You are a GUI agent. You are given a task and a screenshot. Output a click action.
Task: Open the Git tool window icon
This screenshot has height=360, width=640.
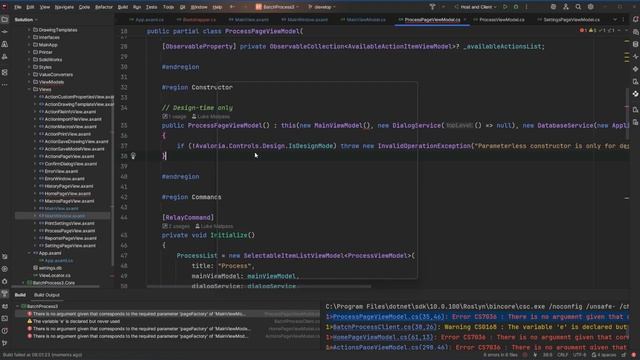coord(4,343)
